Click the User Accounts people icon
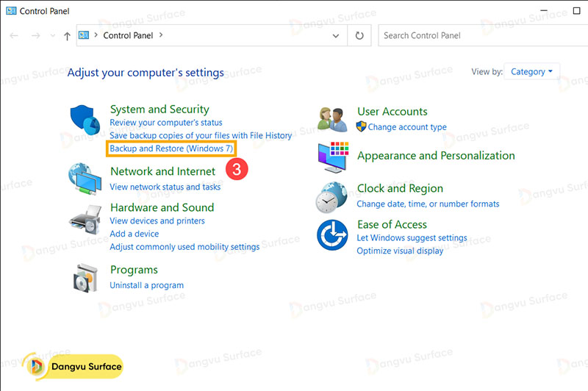The image size is (588, 391). pyautogui.click(x=332, y=120)
